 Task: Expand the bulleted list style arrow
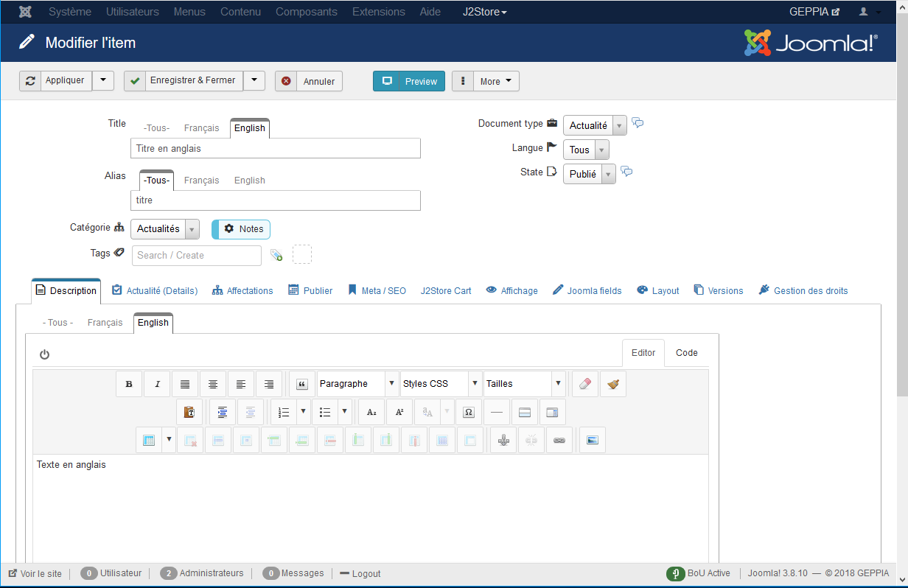coord(344,413)
